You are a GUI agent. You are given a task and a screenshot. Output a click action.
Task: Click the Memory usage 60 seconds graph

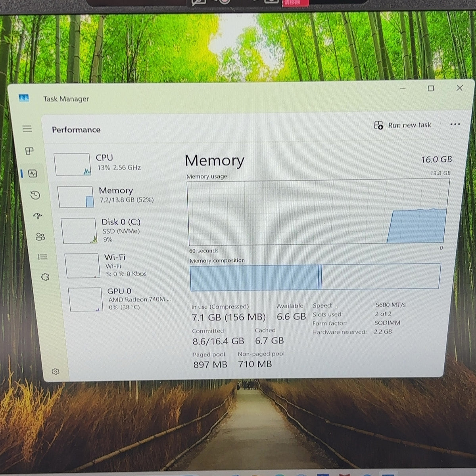(319, 212)
